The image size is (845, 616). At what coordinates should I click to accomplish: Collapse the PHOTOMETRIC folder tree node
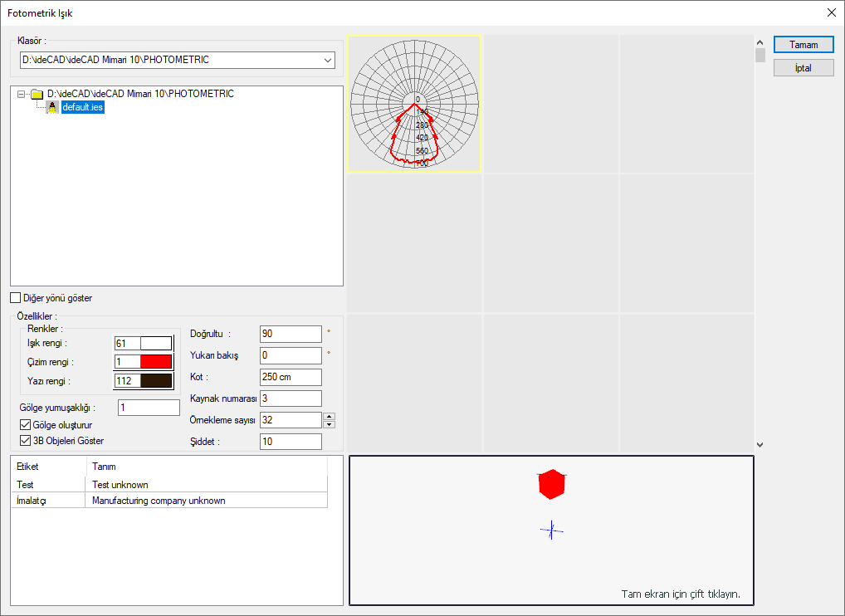21,95
